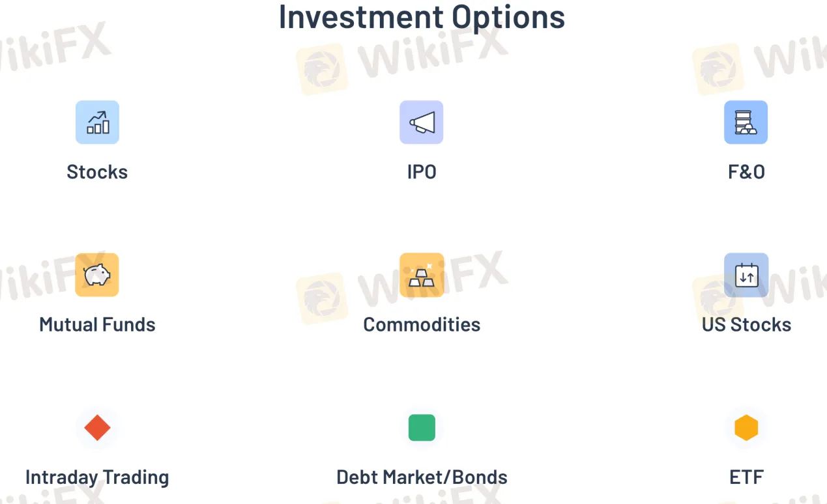Image resolution: width=827 pixels, height=504 pixels.
Task: Open the Mutual Funds option
Action: [97, 324]
